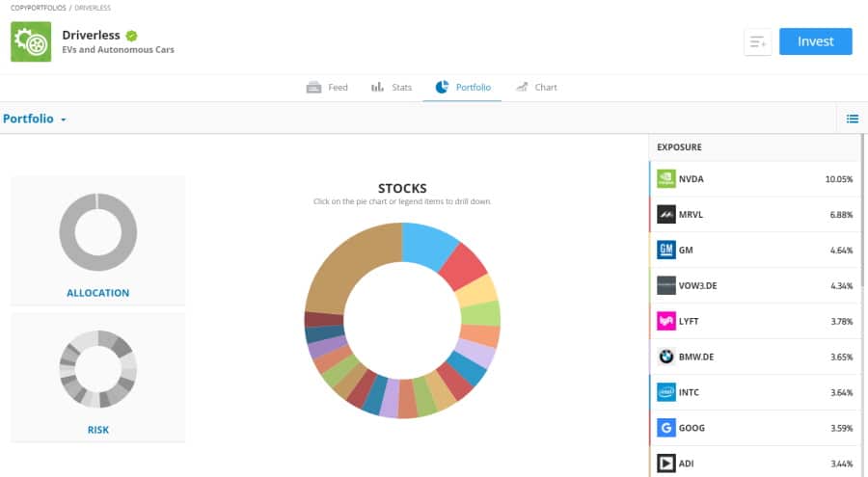Click the Feed tab icon
The width and height of the screenshot is (868, 477).
pyautogui.click(x=313, y=88)
